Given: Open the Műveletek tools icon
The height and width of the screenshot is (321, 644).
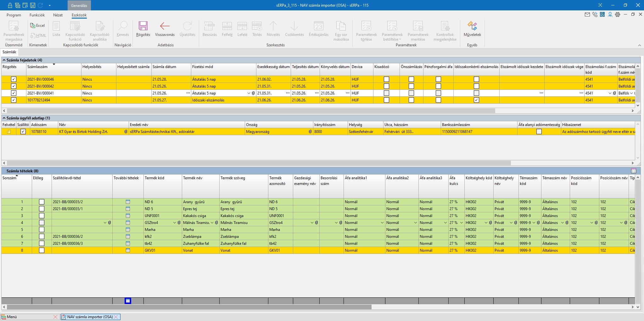Looking at the screenshot, I should (472, 26).
